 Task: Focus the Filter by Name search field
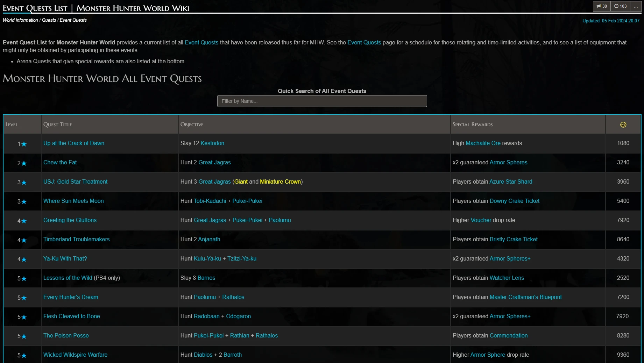point(322,101)
